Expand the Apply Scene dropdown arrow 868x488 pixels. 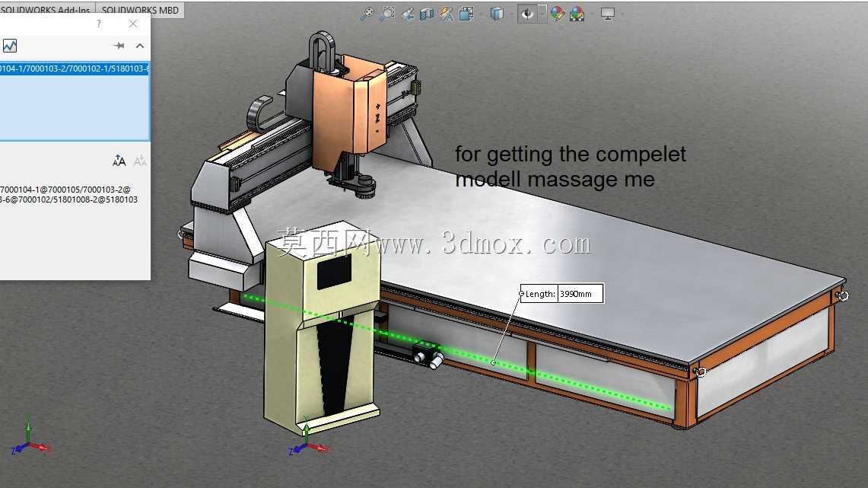(x=592, y=14)
